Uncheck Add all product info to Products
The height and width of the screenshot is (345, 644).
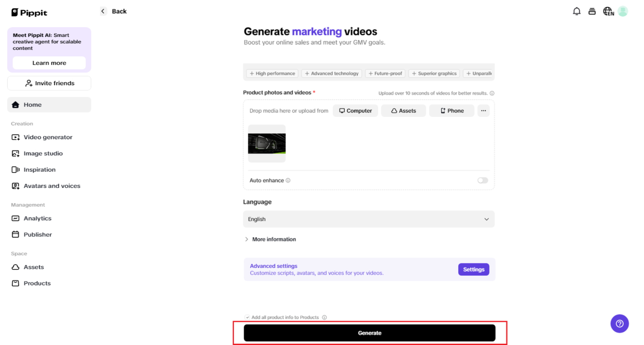(x=247, y=317)
